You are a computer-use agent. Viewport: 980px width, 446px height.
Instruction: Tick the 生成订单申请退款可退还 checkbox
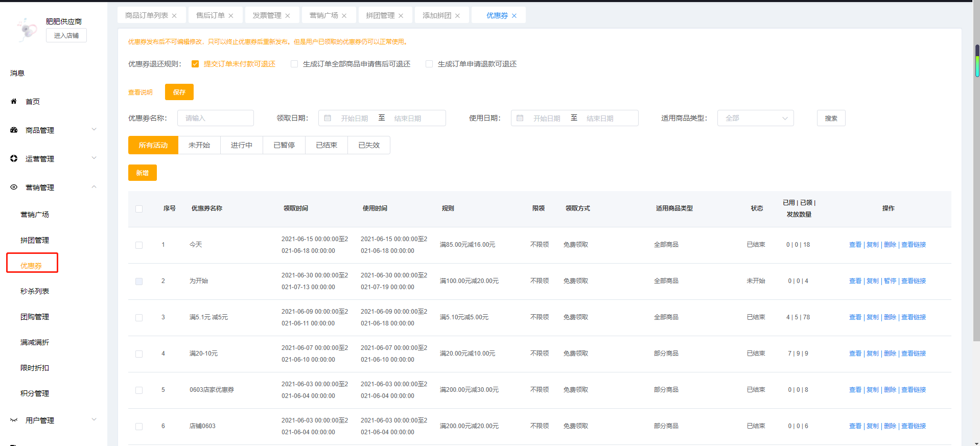pos(429,64)
